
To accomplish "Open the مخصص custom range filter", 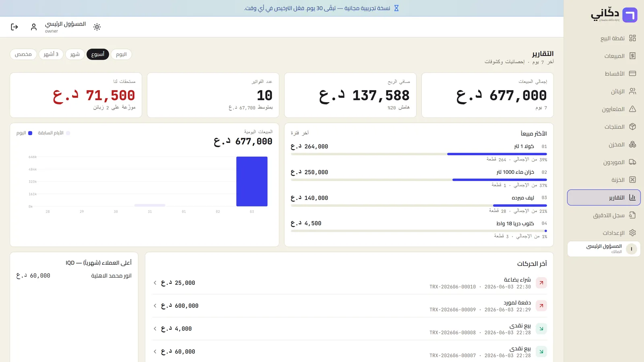I will 23,54.
